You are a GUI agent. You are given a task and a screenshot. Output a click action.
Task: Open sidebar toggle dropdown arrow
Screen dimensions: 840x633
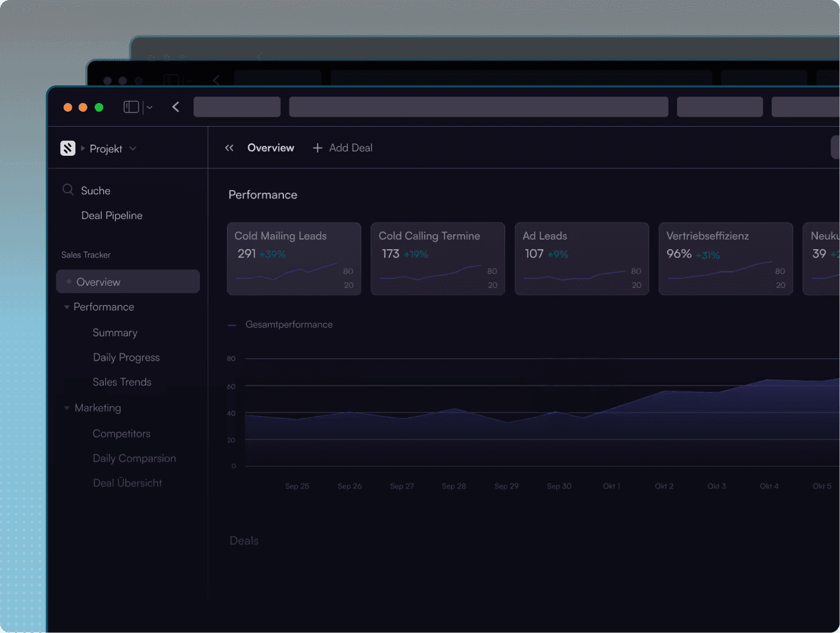point(149,107)
